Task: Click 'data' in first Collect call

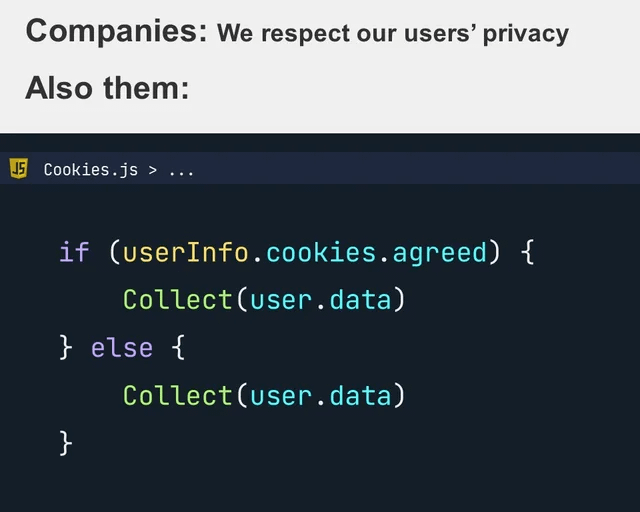Action: (x=360, y=300)
